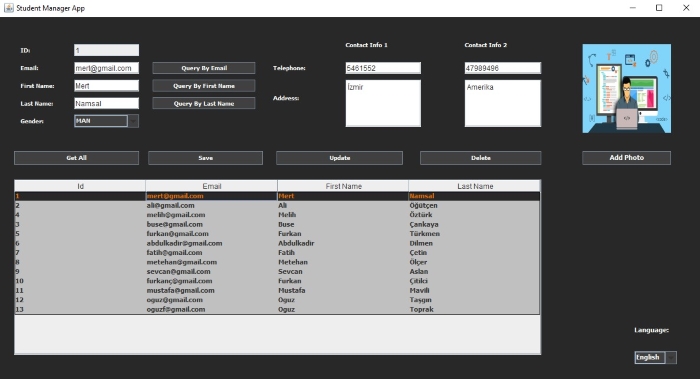
Task: Click the First Name column header
Action: 343,186
